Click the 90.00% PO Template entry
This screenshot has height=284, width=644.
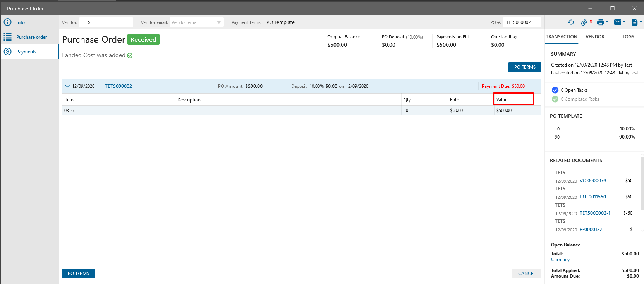point(627,137)
